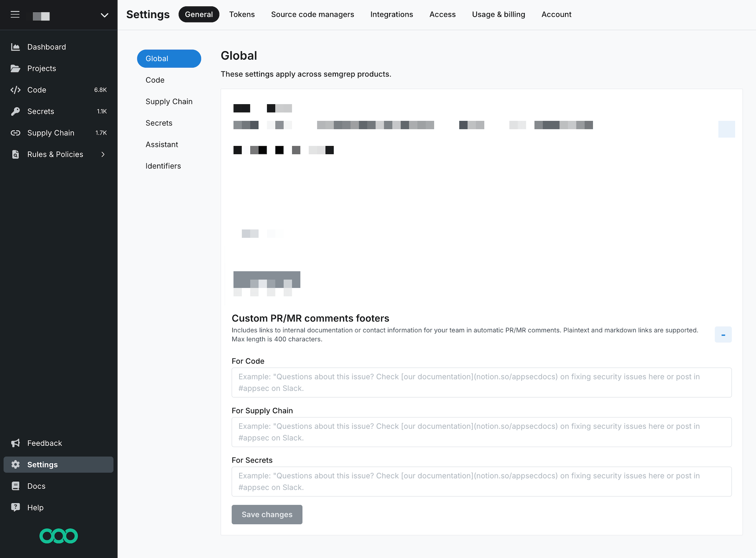Click inside the For Supply Chain text field
Viewport: 756px width, 558px height.
[x=481, y=432]
